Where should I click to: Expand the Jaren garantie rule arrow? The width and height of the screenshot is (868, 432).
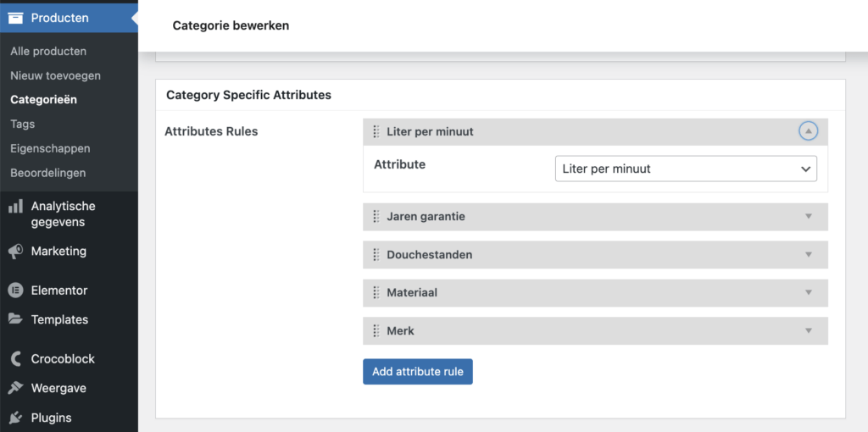click(x=808, y=216)
